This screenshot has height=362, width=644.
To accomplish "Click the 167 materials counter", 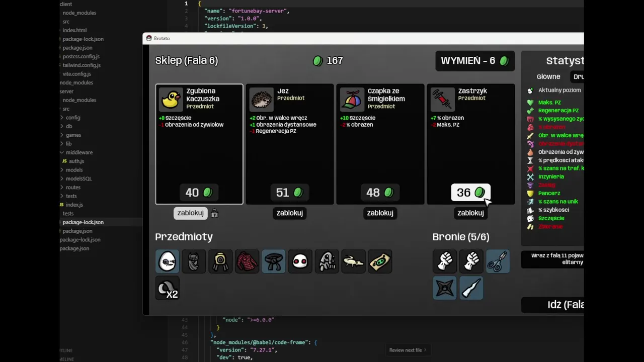I will [328, 61].
